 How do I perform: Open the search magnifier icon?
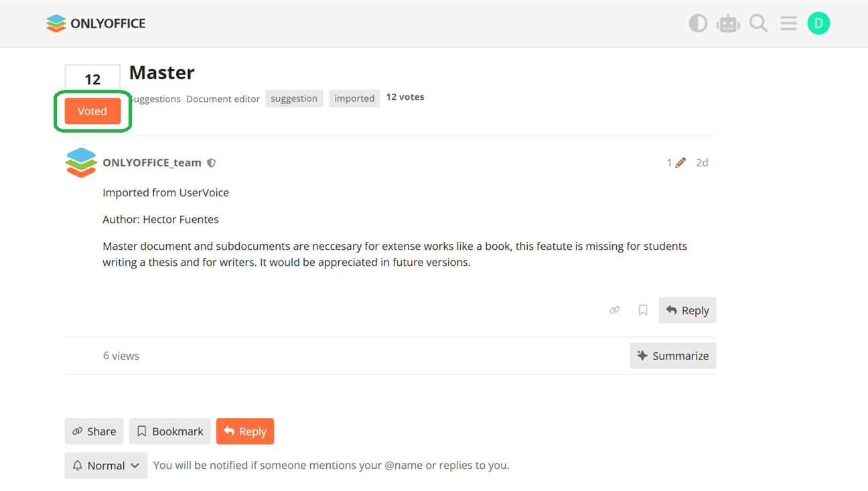(758, 23)
